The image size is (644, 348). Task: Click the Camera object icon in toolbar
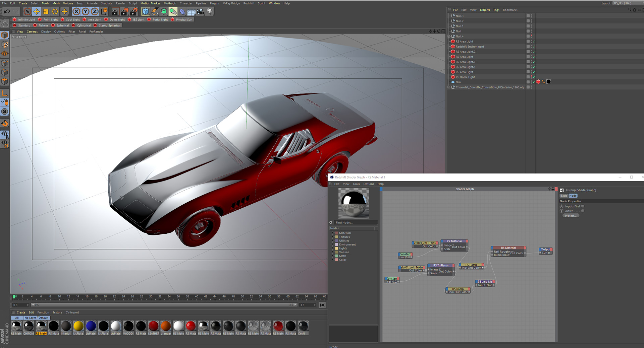pos(200,12)
